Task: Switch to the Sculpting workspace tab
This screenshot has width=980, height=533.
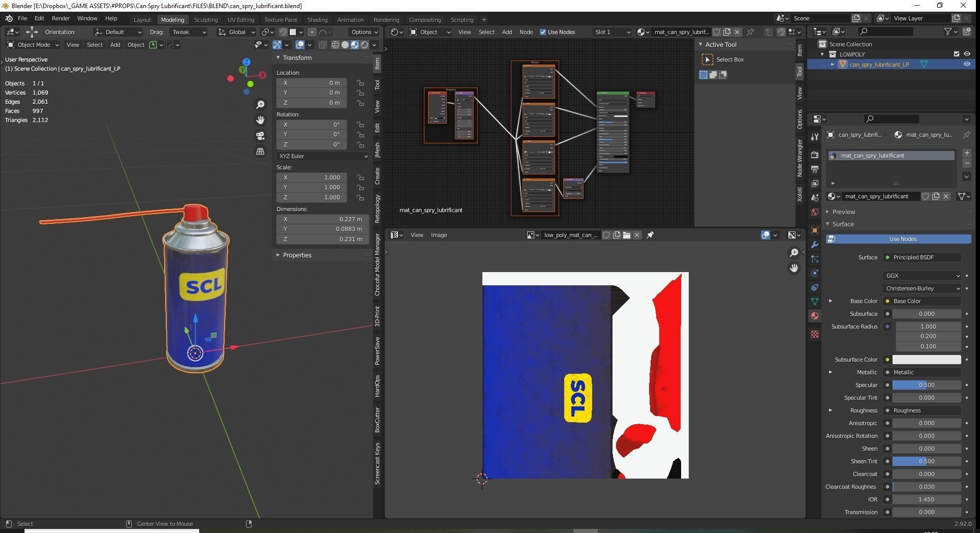Action: pyautogui.click(x=206, y=19)
